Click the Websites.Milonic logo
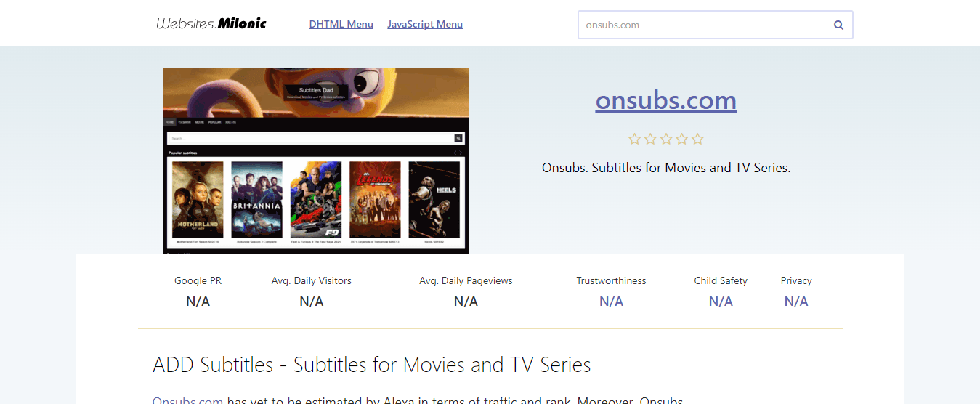Viewport: 980px width, 404px height. click(x=211, y=24)
